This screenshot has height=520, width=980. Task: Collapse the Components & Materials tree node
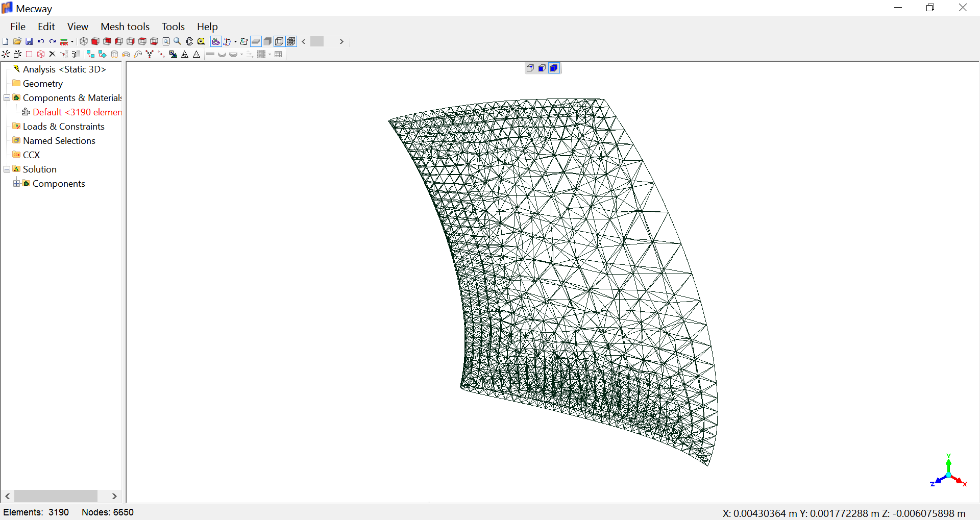pyautogui.click(x=7, y=97)
